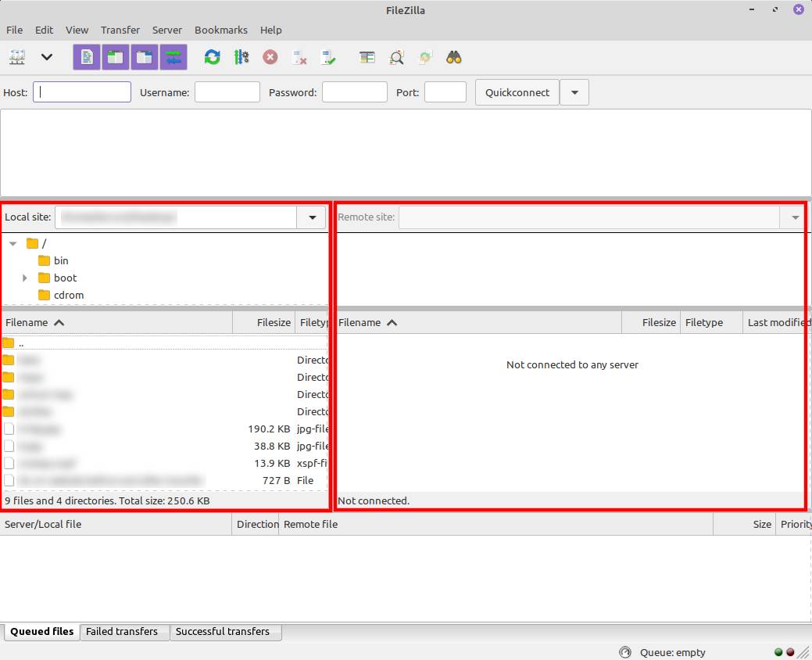Toggle local directory tree display
Image resolution: width=812 pixels, height=660 pixels.
click(x=116, y=57)
